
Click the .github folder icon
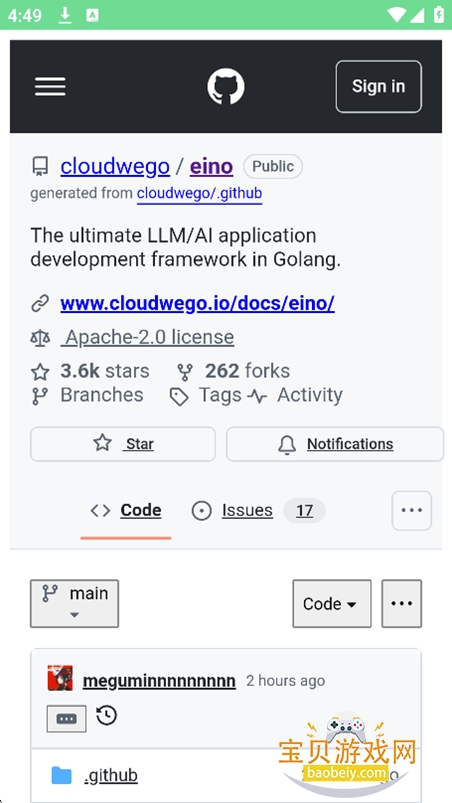(x=61, y=775)
